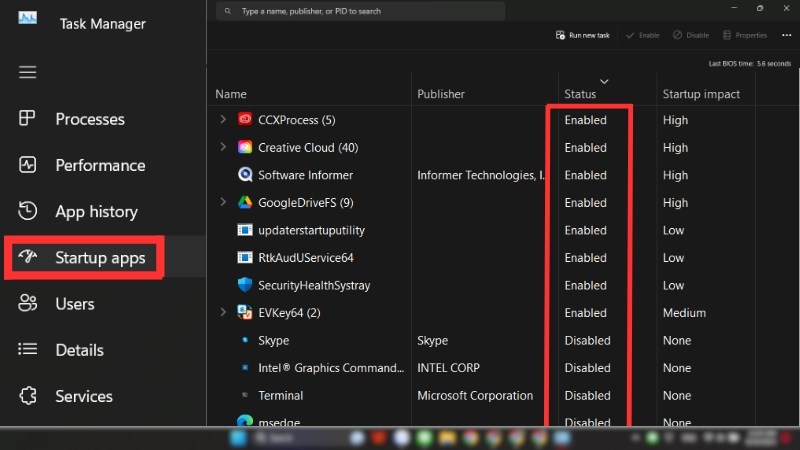Click the Users people icon
The height and width of the screenshot is (450, 800).
point(28,303)
